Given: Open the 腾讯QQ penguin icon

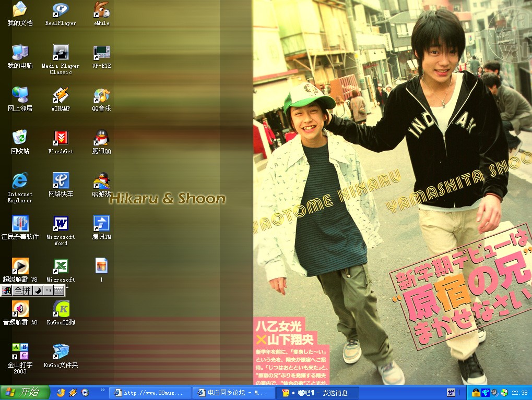Looking at the screenshot, I should coord(101,138).
